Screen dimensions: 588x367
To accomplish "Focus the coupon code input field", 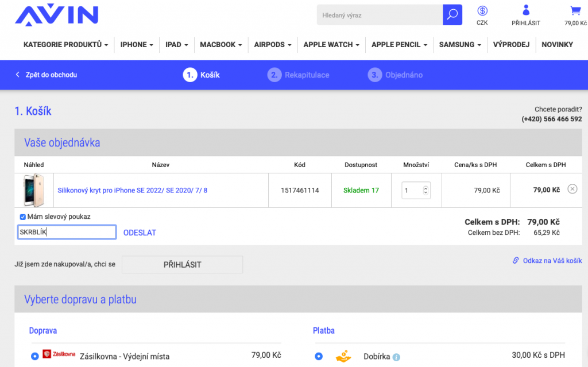I will [x=67, y=232].
